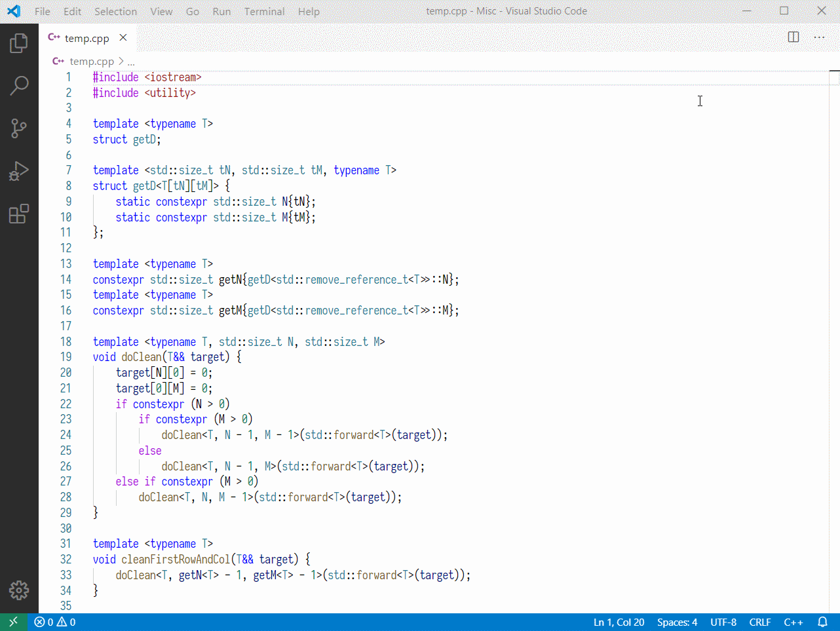Open the Manage settings gear
The image size is (840, 631).
19,590
